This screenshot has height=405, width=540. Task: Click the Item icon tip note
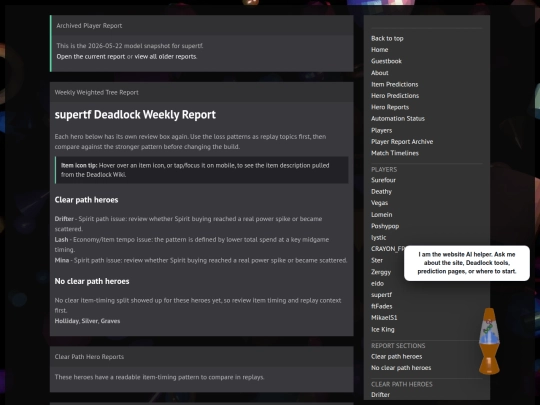[x=201, y=170]
